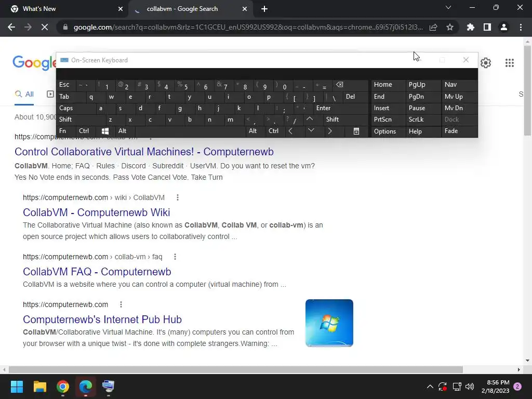Open options for the computernewb.com result
The image size is (532, 399).
click(x=121, y=304)
